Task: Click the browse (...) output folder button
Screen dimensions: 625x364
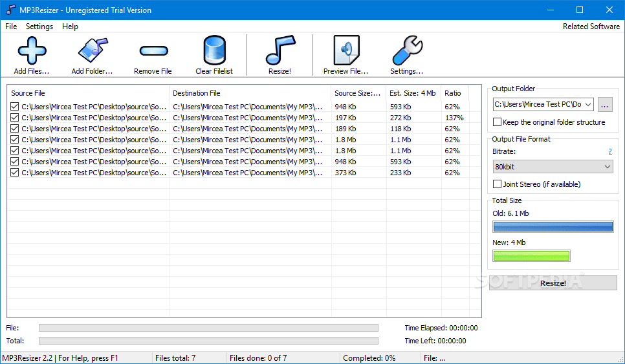Action: pyautogui.click(x=605, y=104)
